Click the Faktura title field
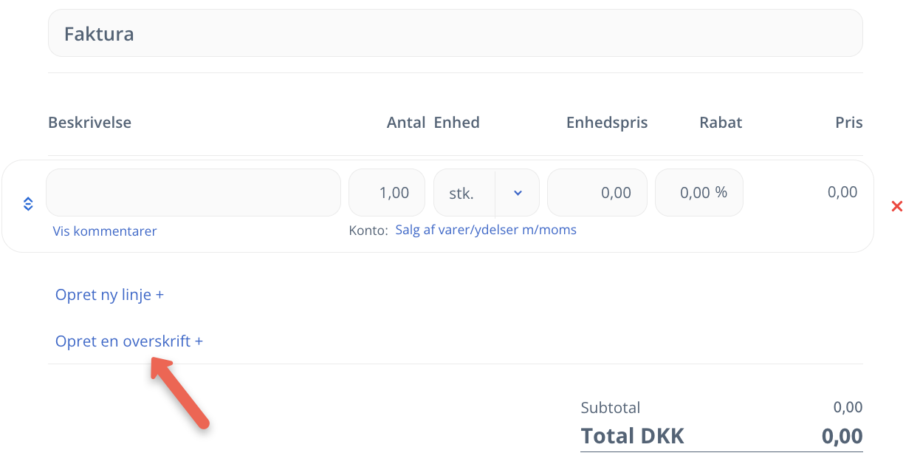Image resolution: width=920 pixels, height=467 pixels. 455,34
